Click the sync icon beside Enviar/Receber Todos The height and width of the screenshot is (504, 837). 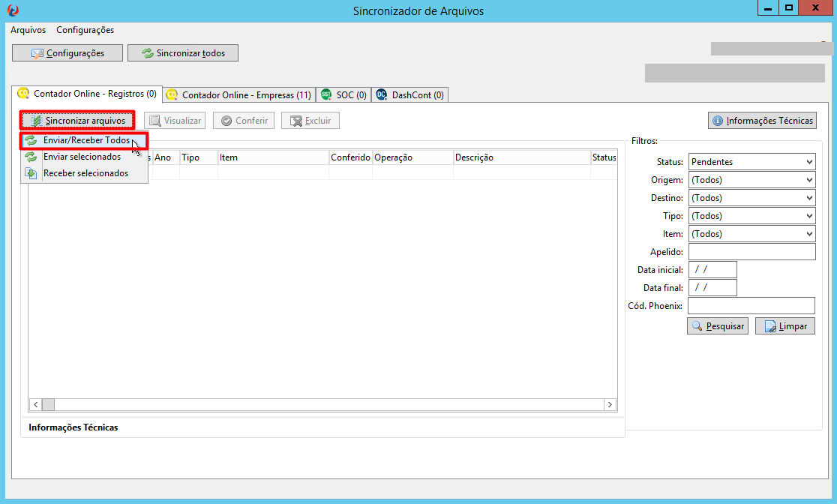31,140
